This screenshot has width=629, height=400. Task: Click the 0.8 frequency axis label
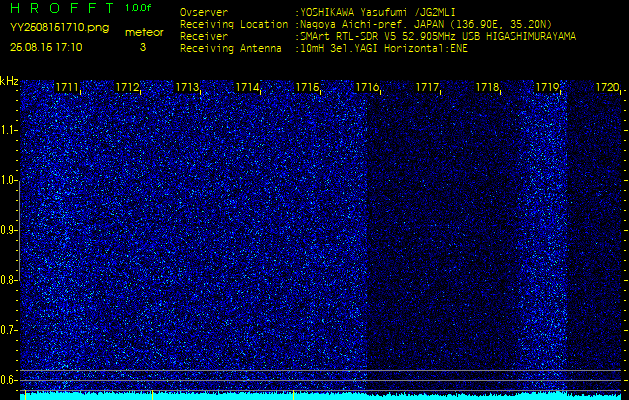point(8,280)
